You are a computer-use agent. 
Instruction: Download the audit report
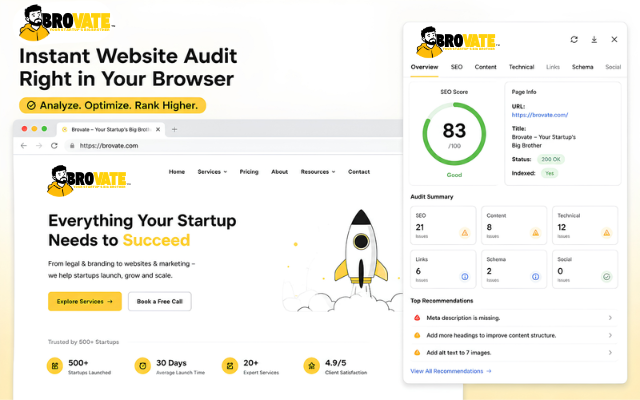point(594,40)
